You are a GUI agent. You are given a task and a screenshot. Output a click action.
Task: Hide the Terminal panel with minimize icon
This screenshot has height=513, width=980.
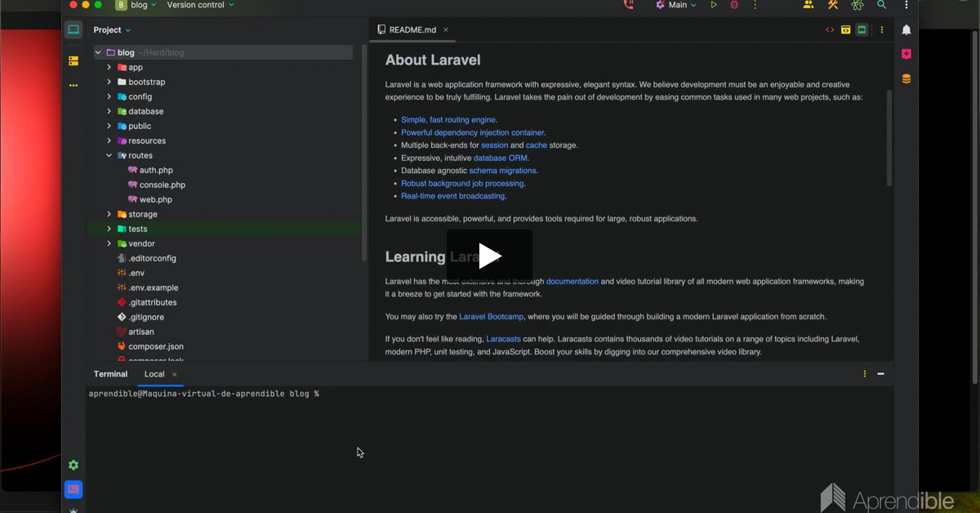tap(881, 374)
